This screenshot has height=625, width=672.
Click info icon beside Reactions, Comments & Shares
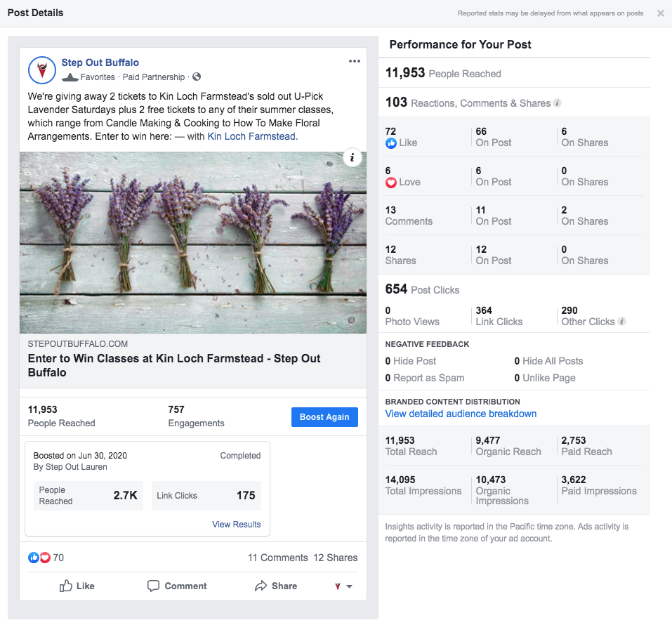click(557, 103)
